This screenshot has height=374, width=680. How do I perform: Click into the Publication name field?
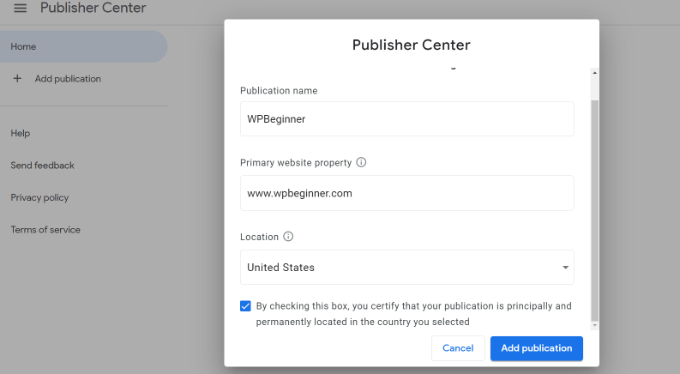(x=407, y=119)
